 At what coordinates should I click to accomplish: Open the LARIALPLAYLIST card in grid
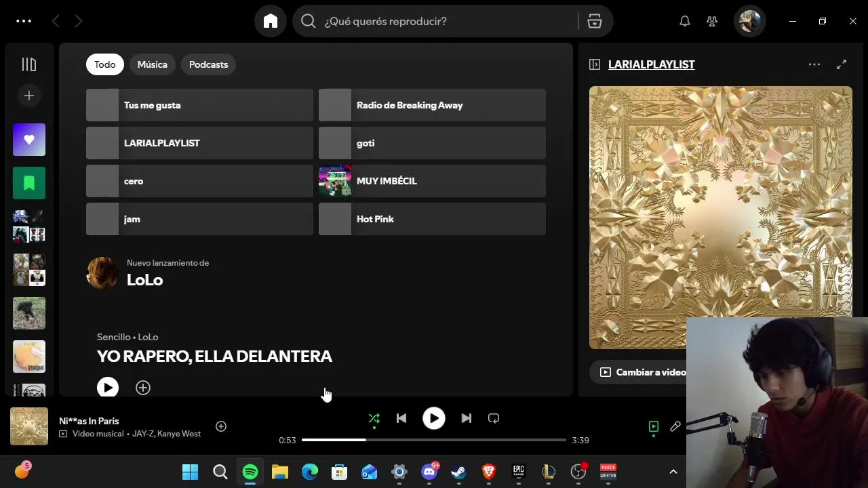tap(199, 143)
